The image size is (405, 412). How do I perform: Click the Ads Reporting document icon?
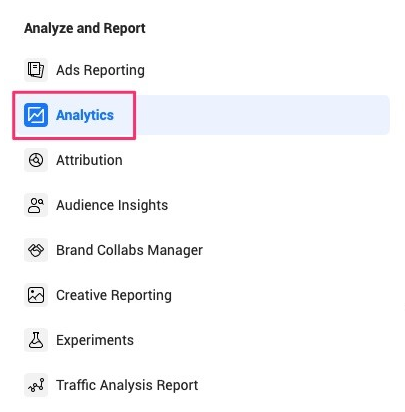36,70
